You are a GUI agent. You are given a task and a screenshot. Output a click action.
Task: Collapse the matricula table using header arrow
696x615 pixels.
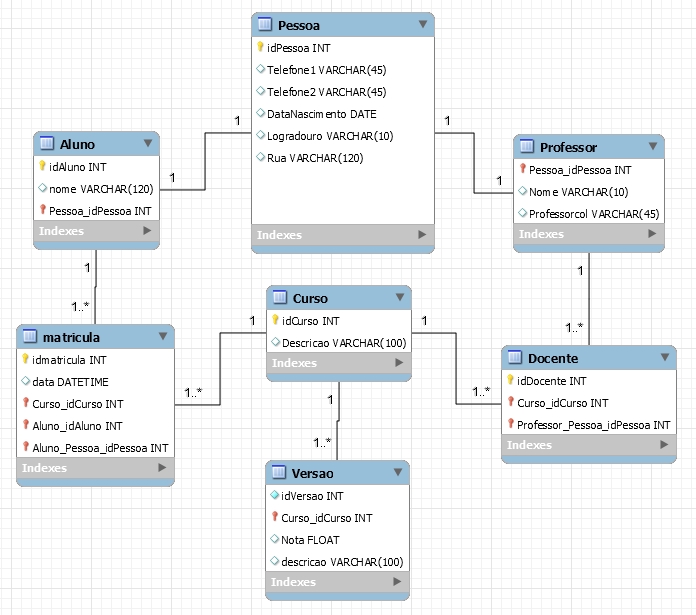pos(163,337)
